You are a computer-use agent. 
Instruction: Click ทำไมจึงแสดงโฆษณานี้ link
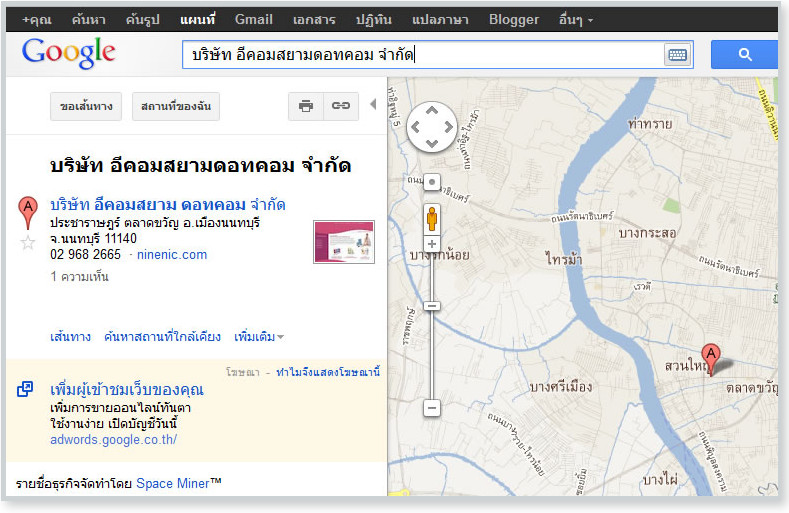pyautogui.click(x=328, y=372)
